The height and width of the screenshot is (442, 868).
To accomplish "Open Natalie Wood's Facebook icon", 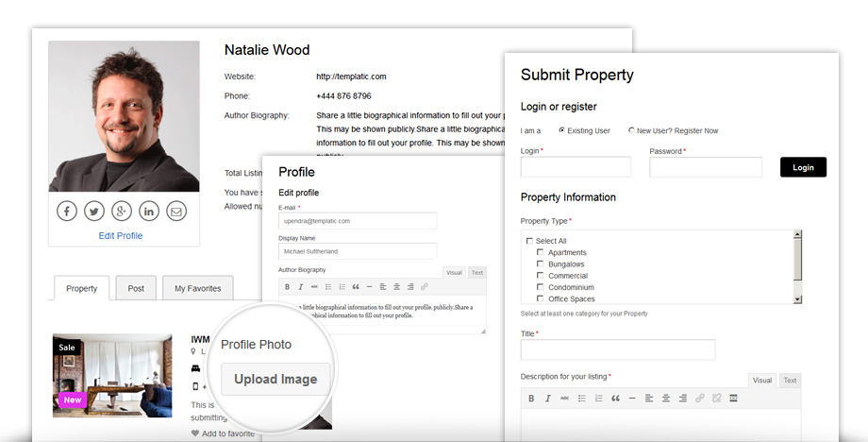I will [66, 211].
